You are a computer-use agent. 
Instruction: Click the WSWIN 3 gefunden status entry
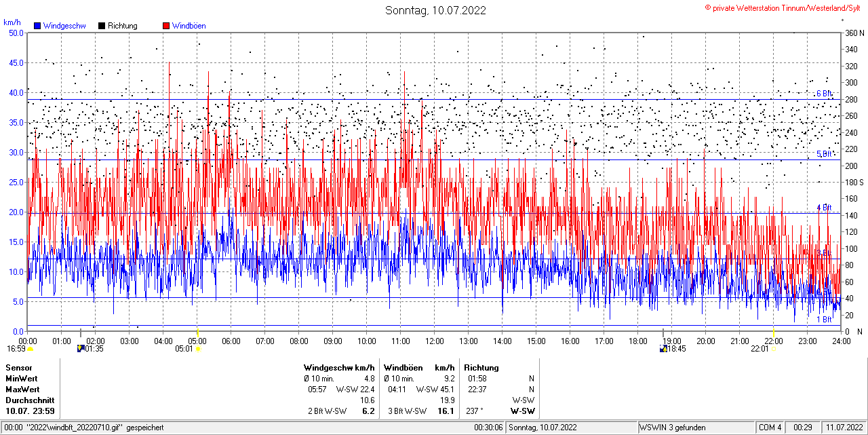673,428
